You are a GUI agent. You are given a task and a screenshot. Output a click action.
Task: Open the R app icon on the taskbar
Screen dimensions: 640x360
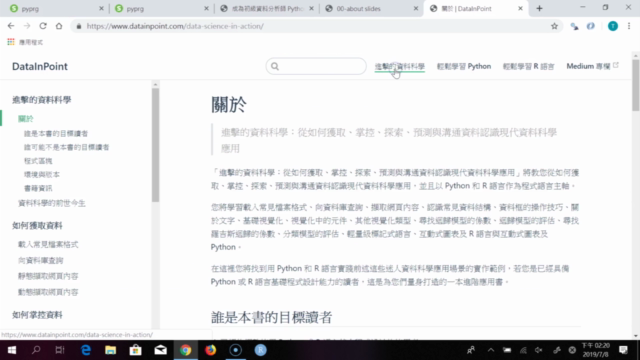coord(260,350)
